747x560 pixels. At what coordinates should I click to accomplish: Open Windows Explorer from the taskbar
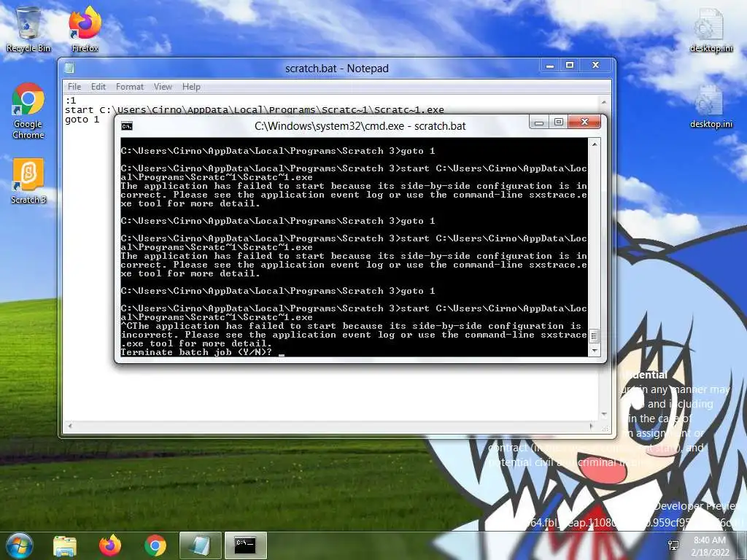click(x=65, y=545)
